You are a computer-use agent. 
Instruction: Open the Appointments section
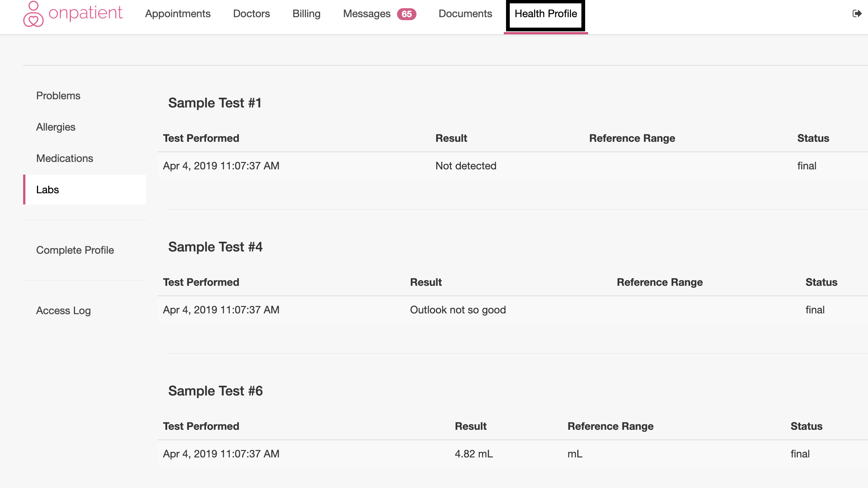[x=178, y=14]
